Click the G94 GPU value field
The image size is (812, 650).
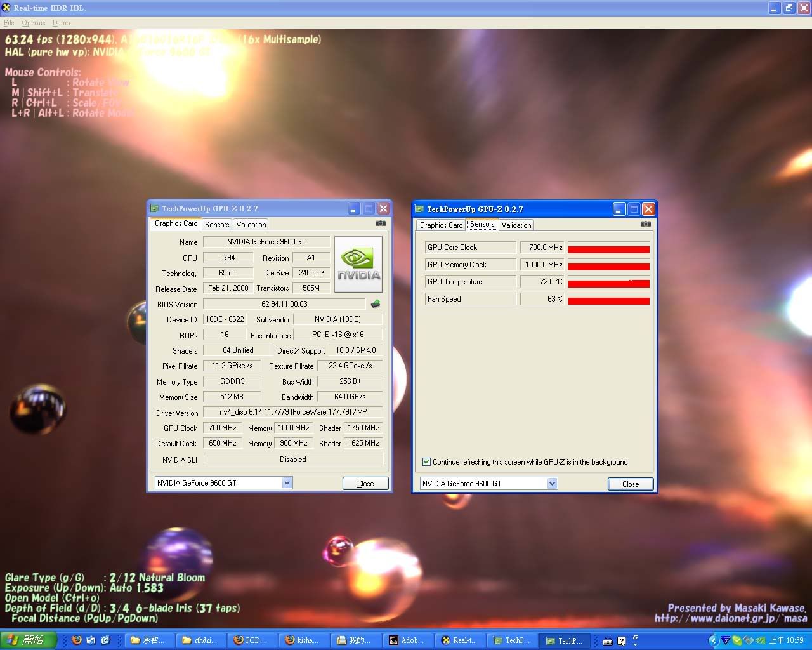click(228, 258)
